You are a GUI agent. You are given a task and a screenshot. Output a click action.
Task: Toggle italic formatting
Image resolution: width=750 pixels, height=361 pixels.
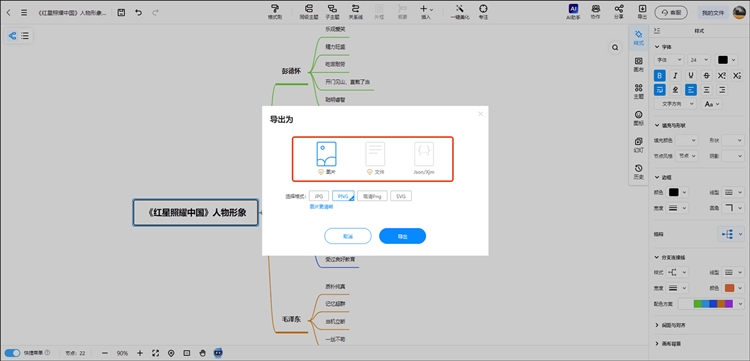pyautogui.click(x=675, y=75)
